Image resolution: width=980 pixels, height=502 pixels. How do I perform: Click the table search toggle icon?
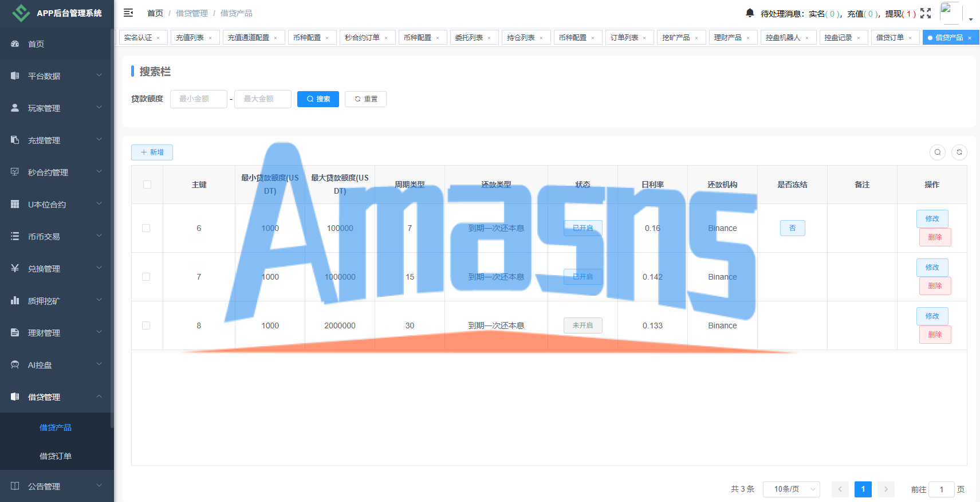pyautogui.click(x=938, y=152)
